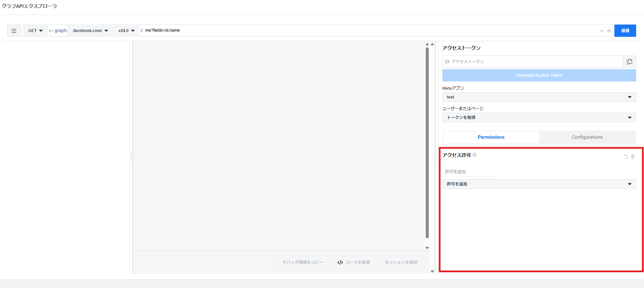Open the Metaアプリ test dropdown
Viewport: 644px width, 288px height.
(x=539, y=97)
